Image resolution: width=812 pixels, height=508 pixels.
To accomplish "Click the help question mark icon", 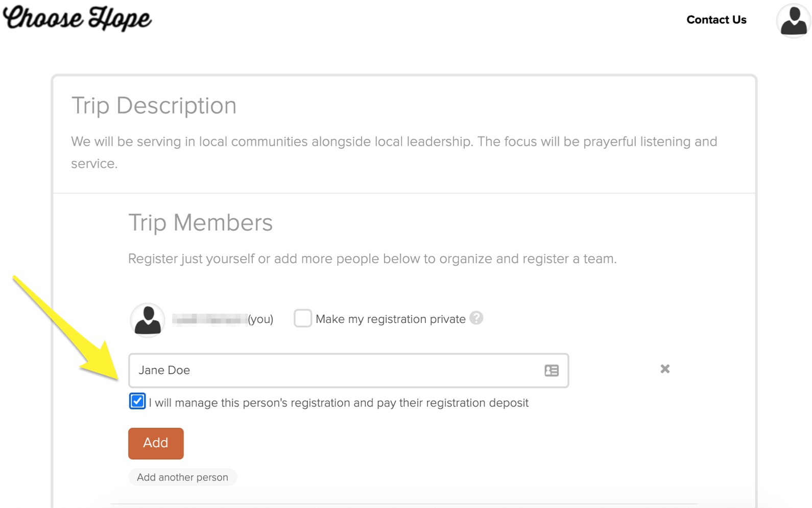I will tap(476, 318).
